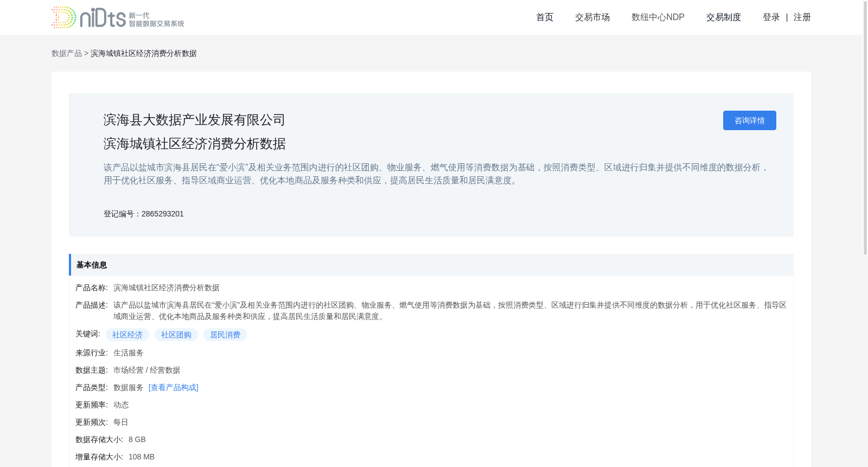Click the 数据服务 product type value

click(x=128, y=387)
